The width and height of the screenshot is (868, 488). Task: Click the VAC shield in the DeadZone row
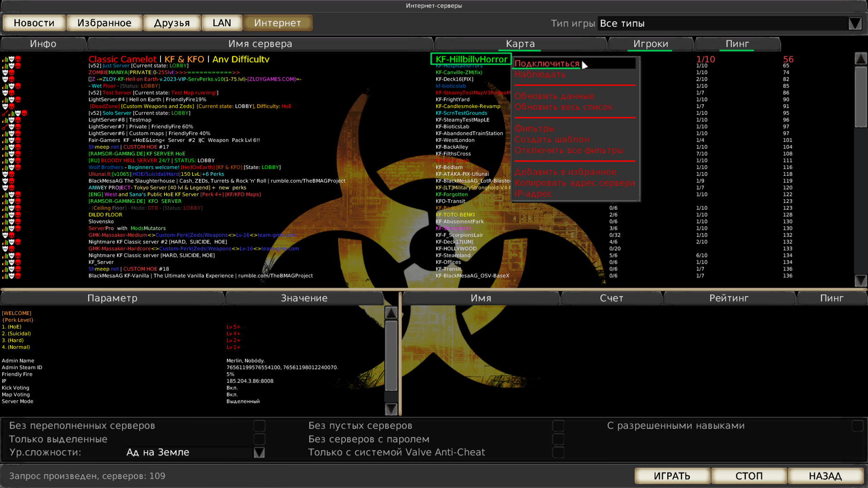5,106
